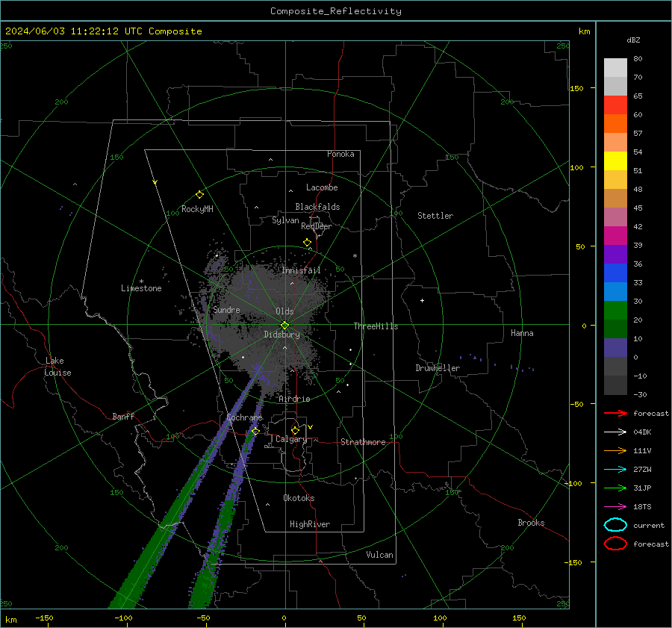Click the -100 tick on bottom km axis

[123, 618]
